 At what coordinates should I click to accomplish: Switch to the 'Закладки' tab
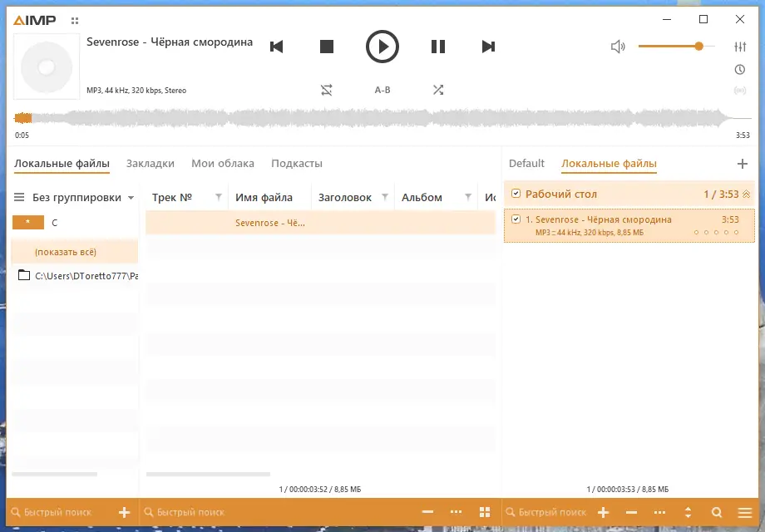(x=150, y=164)
